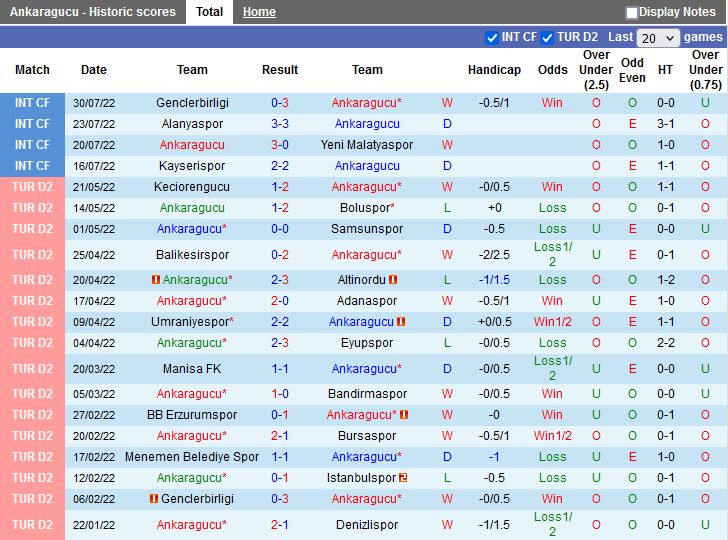Click red card icon before Ankaragucu on 20/04/22

coord(155,280)
